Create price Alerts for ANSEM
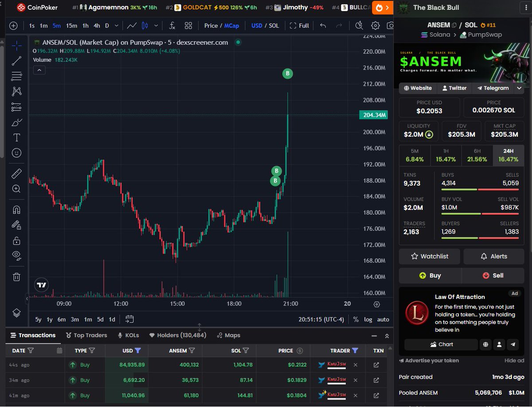Viewport: 532px width, 407px height. click(494, 256)
